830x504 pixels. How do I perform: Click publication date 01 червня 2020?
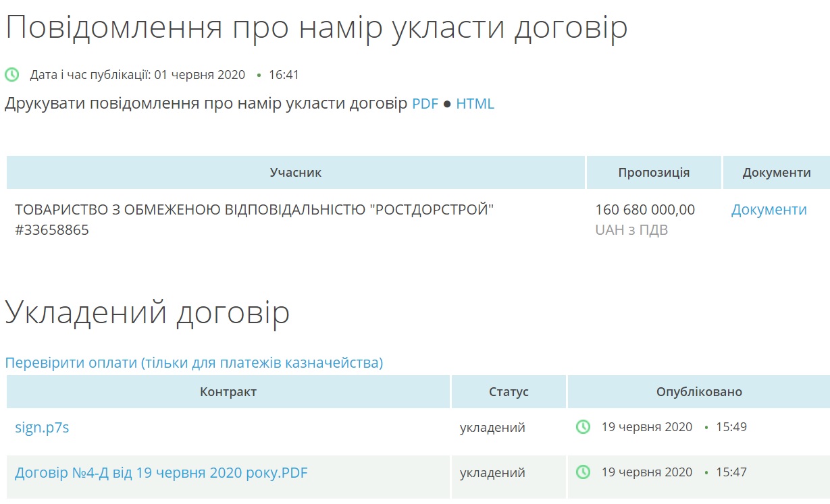pos(200,75)
